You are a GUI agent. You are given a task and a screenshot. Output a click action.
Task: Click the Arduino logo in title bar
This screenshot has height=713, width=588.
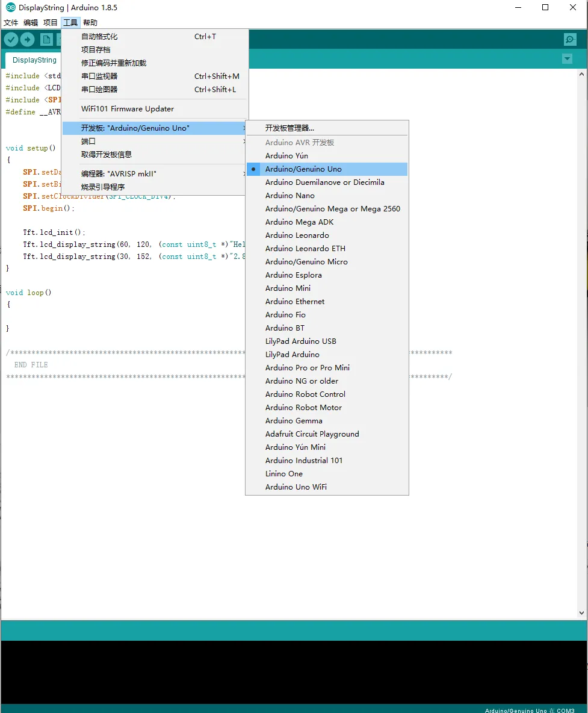pos(10,7)
